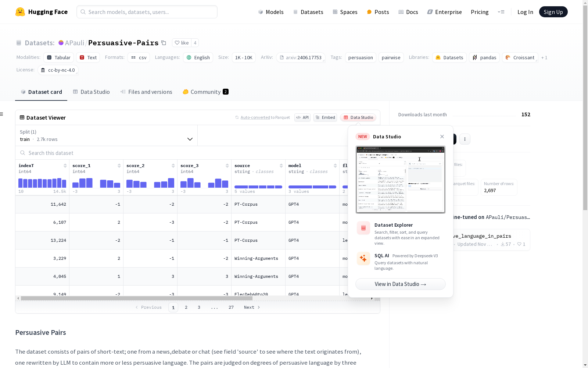Image resolution: width=588 pixels, height=368 pixels.
Task: Open Datasets in top navigation
Action: click(308, 12)
